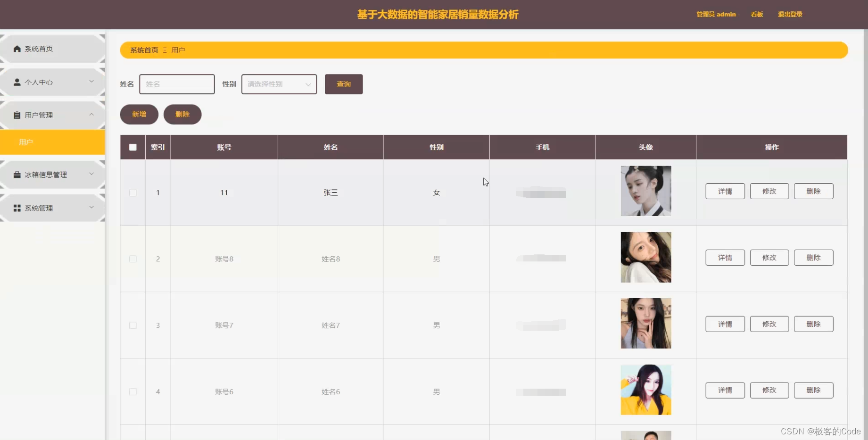Screen dimensions: 868x440
Task: Open the 请选择性别 gender dropdown
Action: pos(279,84)
